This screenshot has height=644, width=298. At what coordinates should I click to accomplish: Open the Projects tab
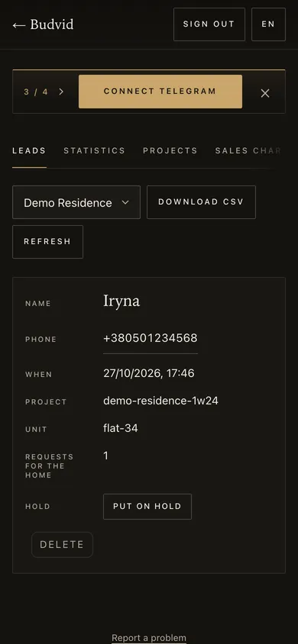click(170, 151)
